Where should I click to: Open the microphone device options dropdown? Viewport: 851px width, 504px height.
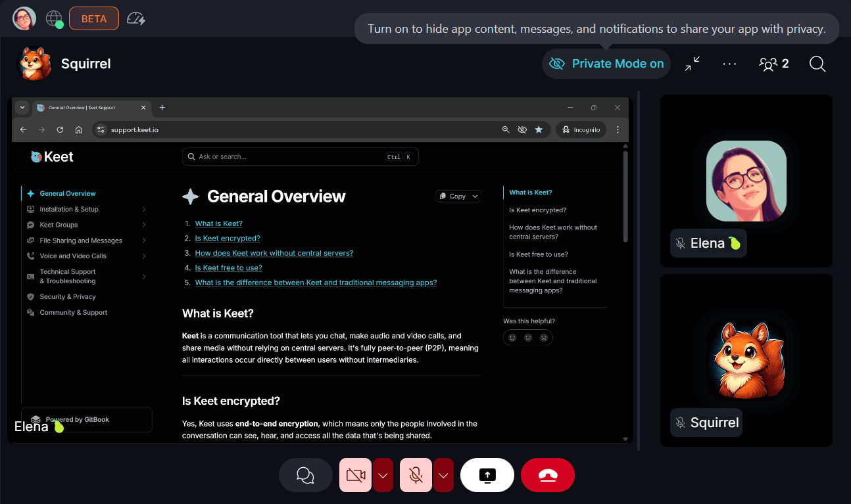pos(444,475)
